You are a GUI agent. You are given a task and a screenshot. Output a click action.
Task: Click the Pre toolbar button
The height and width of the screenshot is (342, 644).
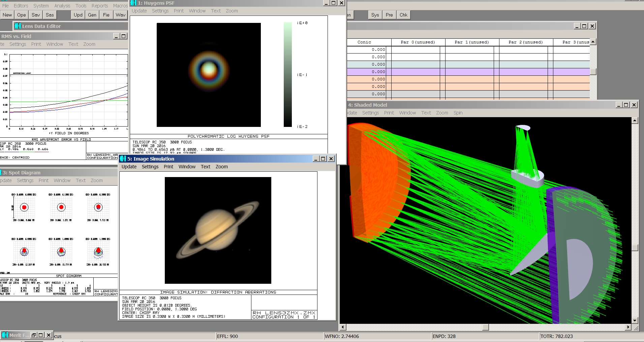coord(389,15)
